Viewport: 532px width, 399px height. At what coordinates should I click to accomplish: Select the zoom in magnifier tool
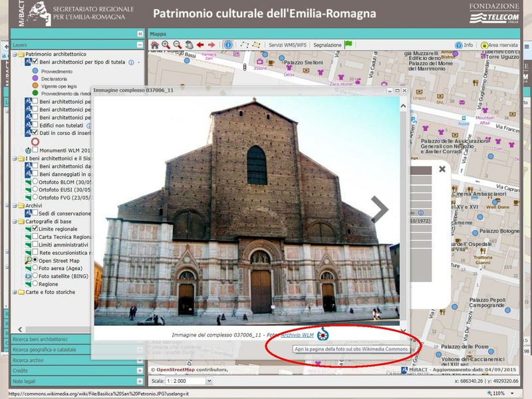pyautogui.click(x=166, y=45)
